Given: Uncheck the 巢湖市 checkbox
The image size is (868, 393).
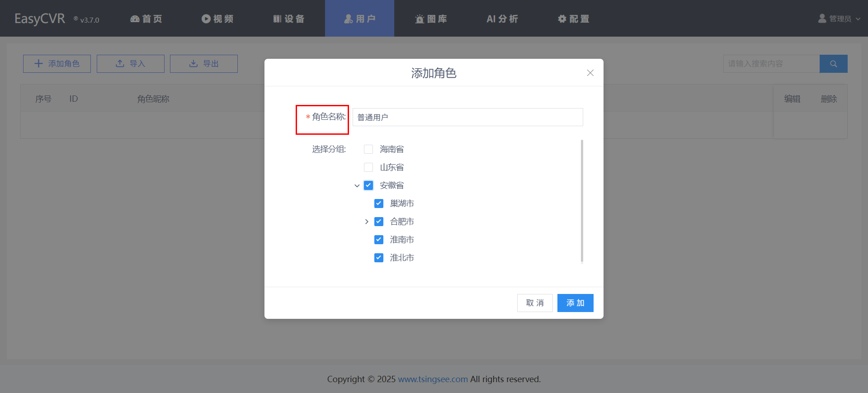Looking at the screenshot, I should pos(379,204).
